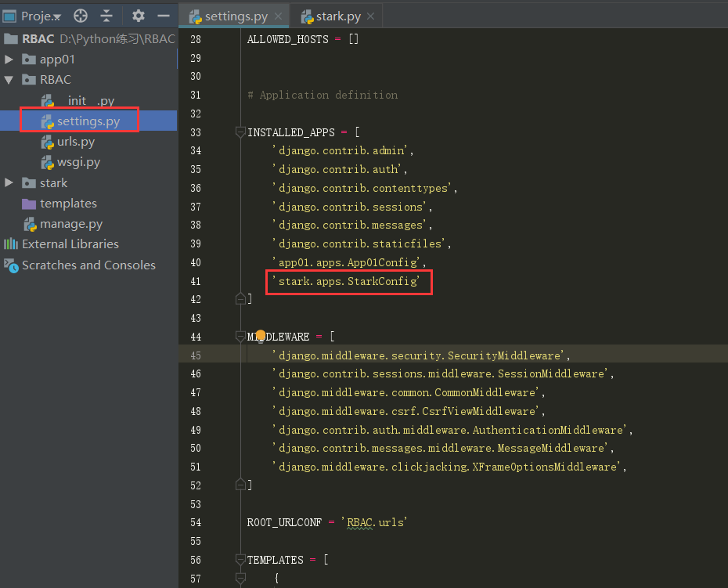Hide the Project tool window

164,16
